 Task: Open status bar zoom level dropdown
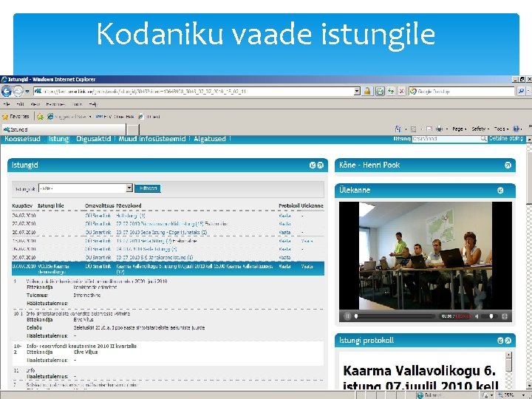point(524,395)
